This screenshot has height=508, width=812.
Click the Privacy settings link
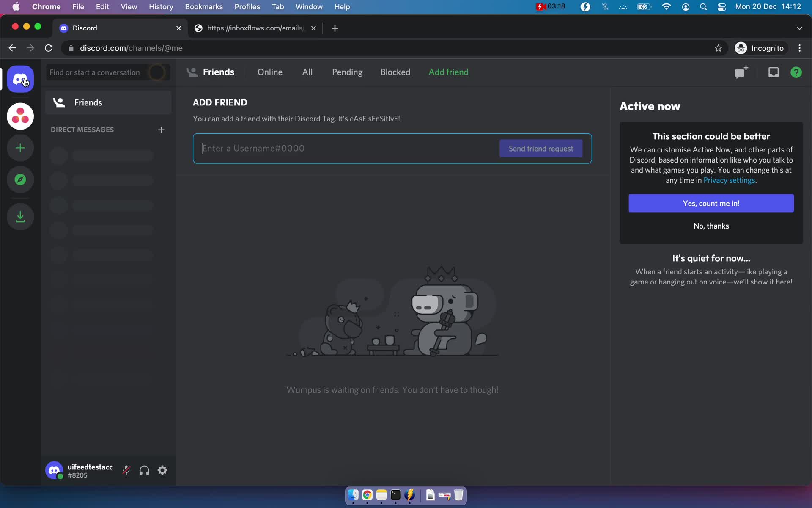[728, 180]
